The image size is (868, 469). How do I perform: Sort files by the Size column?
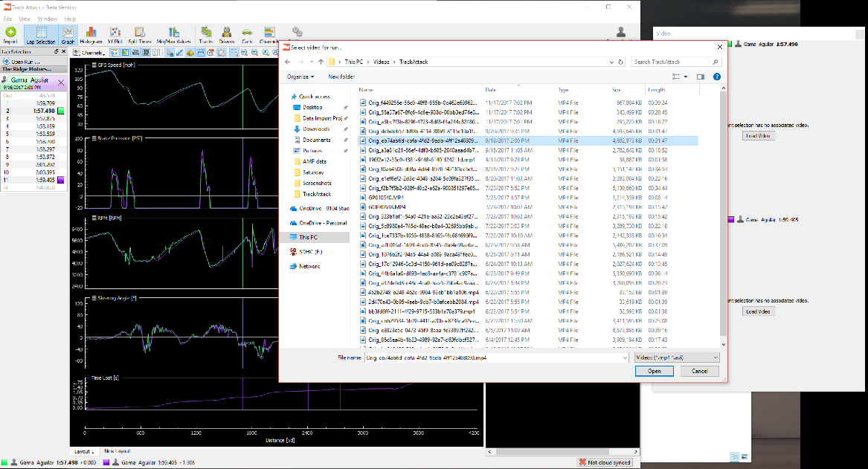pos(616,90)
